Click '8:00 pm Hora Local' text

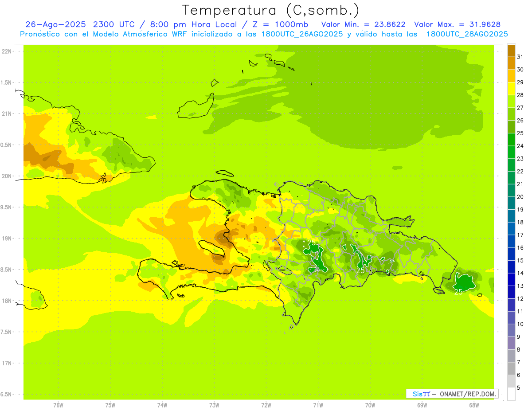194,24
